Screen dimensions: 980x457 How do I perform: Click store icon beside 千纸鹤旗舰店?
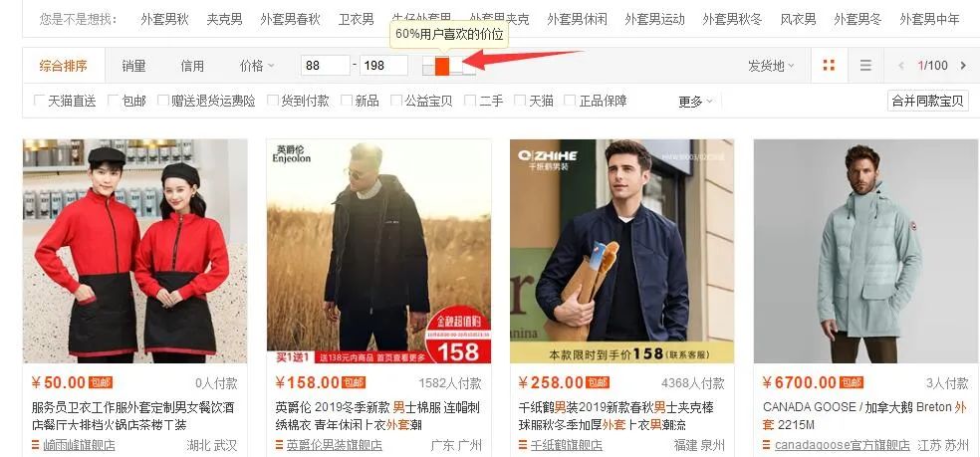coord(523,445)
